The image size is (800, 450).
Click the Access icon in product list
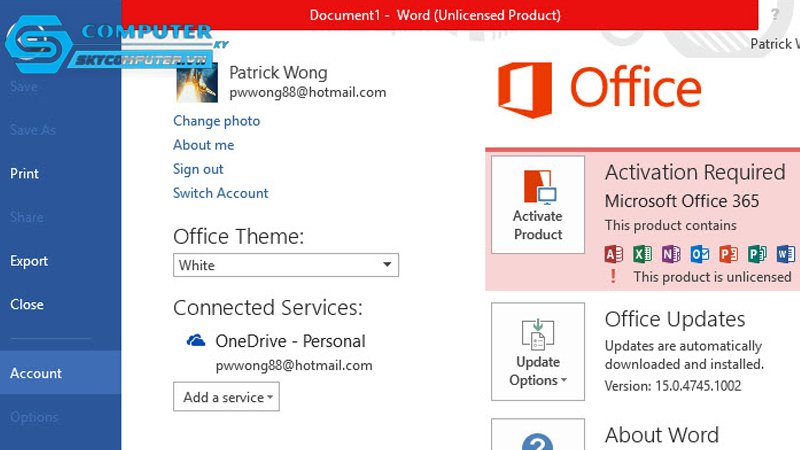(x=614, y=254)
